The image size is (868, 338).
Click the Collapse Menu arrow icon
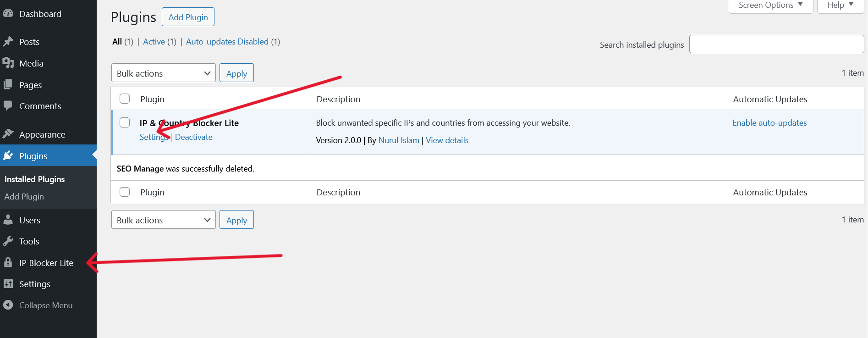[8, 305]
